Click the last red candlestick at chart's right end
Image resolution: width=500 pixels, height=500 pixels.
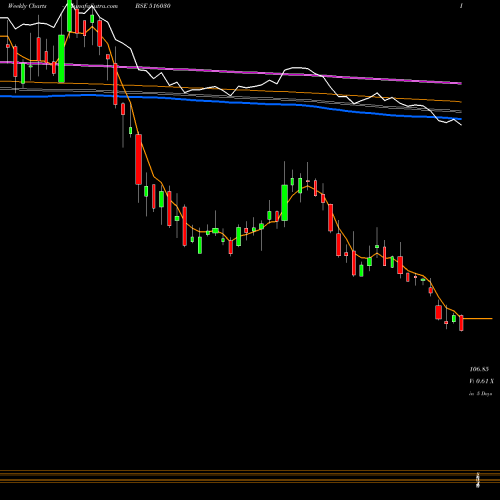click(x=461, y=323)
